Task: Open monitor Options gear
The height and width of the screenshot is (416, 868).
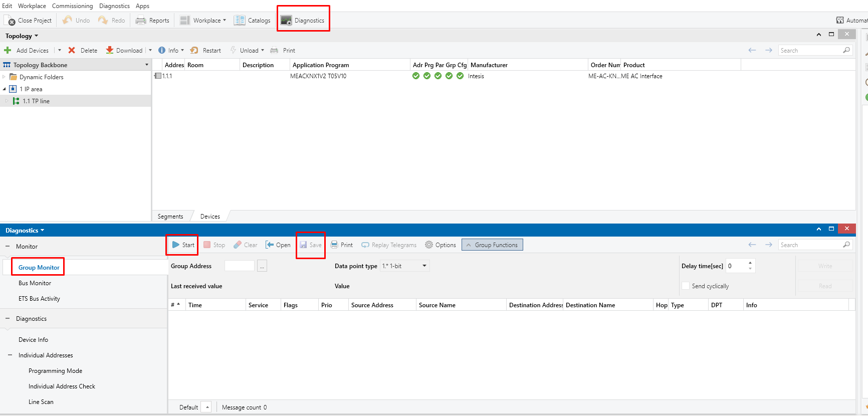Action: click(429, 245)
